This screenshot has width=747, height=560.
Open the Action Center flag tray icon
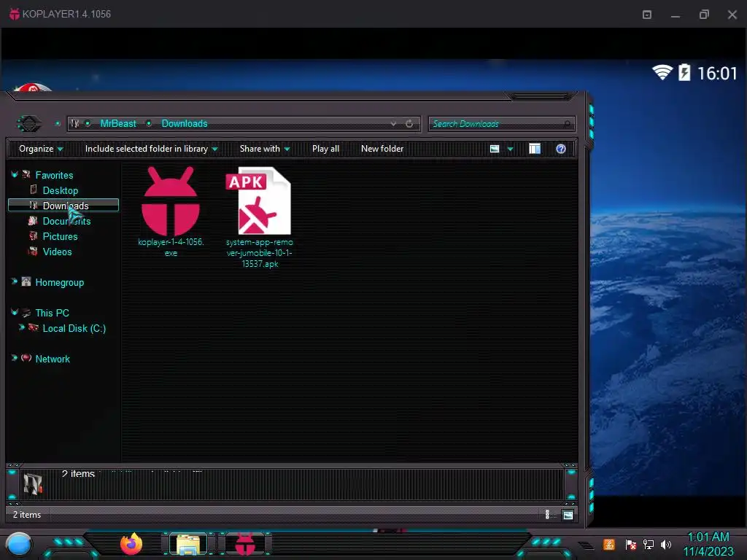click(631, 544)
